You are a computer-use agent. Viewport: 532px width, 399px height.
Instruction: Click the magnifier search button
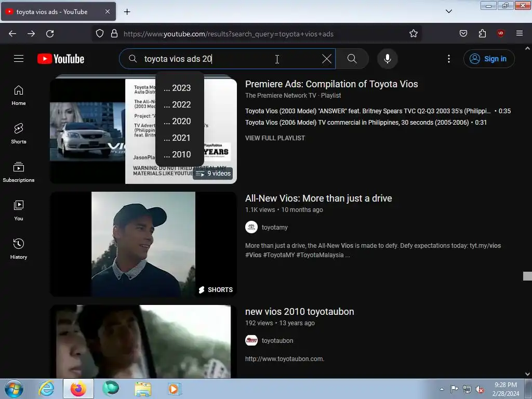coord(352,59)
